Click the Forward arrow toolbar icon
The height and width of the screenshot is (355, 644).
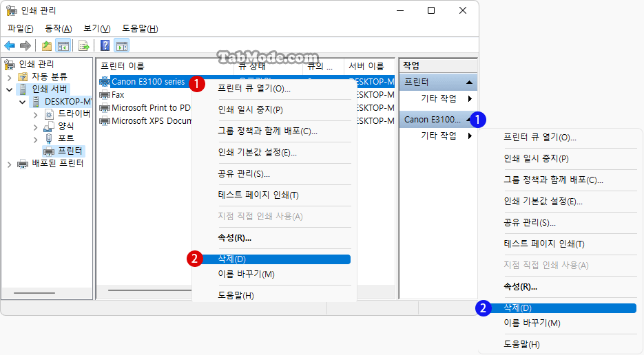(25, 45)
